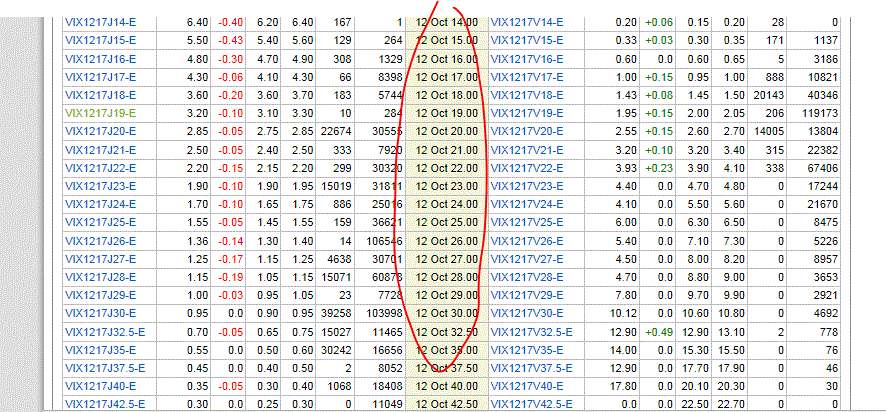Open the VIX1217V19-E put option link
The image size is (886, 412).
[527, 113]
